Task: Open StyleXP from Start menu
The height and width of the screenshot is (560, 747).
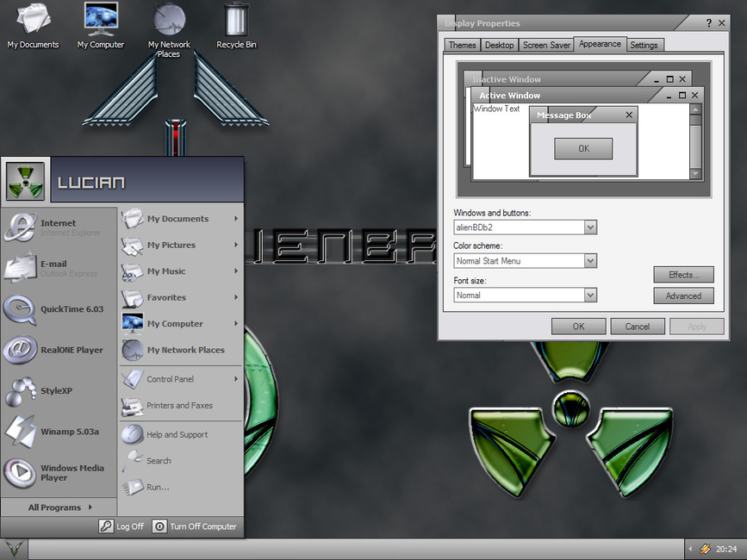Action: coord(59,391)
